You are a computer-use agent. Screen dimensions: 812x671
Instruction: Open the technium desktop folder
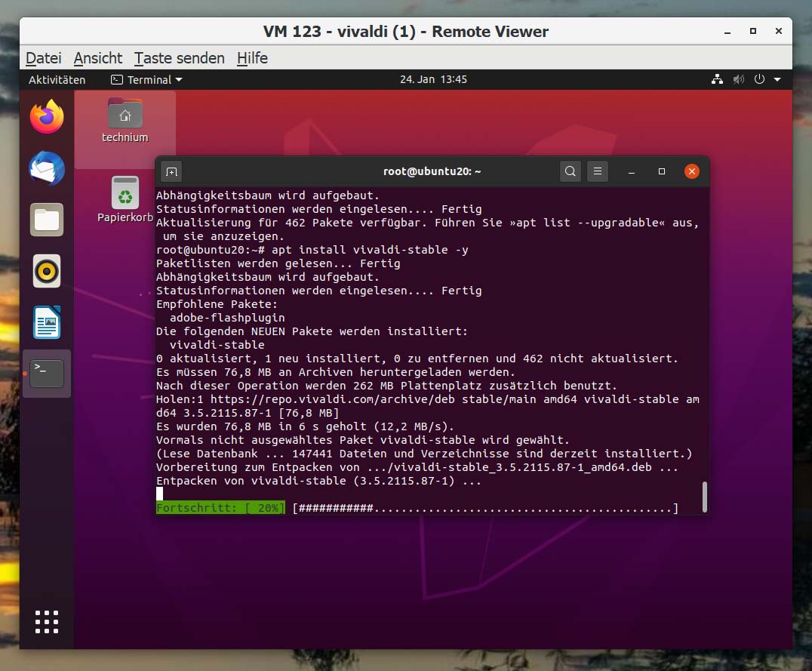point(124,115)
